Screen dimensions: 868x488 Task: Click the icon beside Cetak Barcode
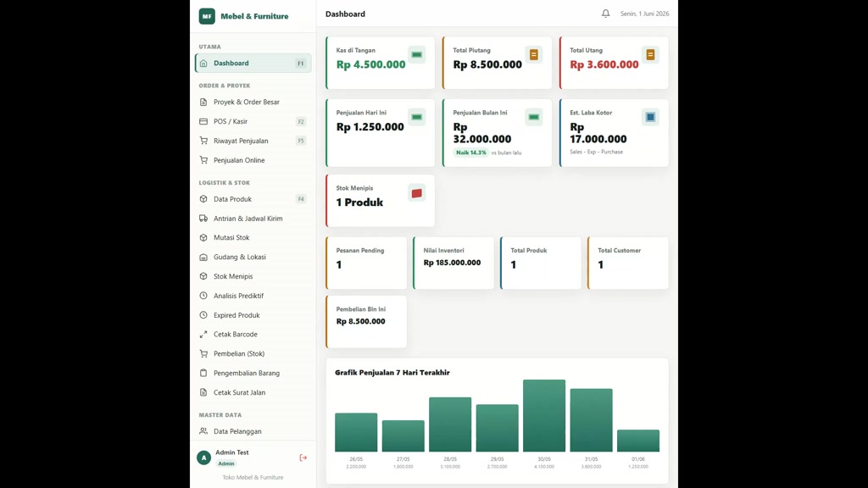pos(203,334)
